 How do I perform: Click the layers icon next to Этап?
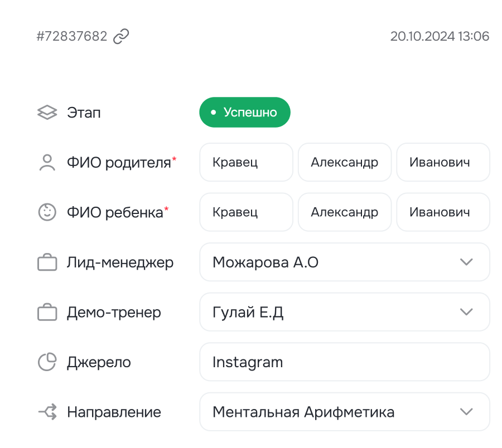tap(47, 113)
